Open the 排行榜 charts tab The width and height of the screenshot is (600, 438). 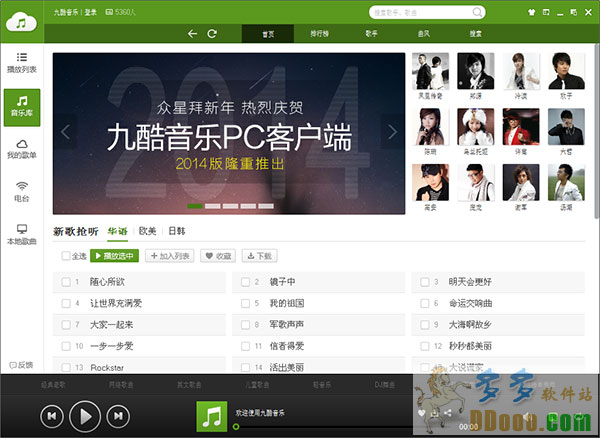[320, 34]
